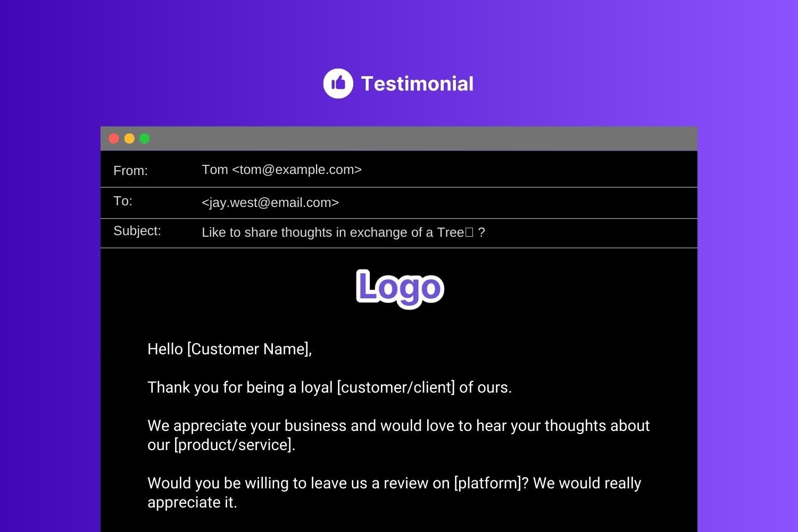Click the To: label
798x532 pixels.
pos(123,201)
